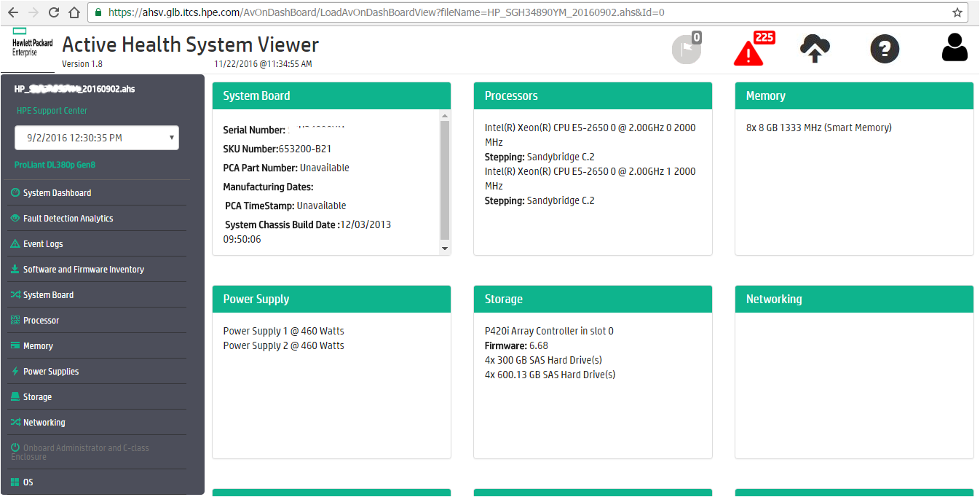Click the Event Logs warning triangle icon
Viewport: 980px width, 497px height.
pos(15,244)
